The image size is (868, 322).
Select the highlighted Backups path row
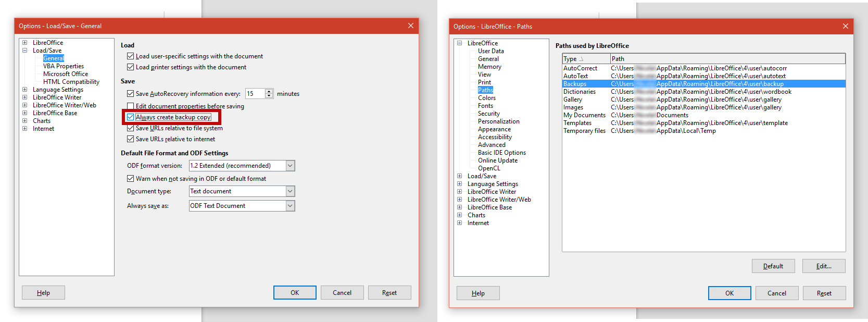(x=704, y=84)
